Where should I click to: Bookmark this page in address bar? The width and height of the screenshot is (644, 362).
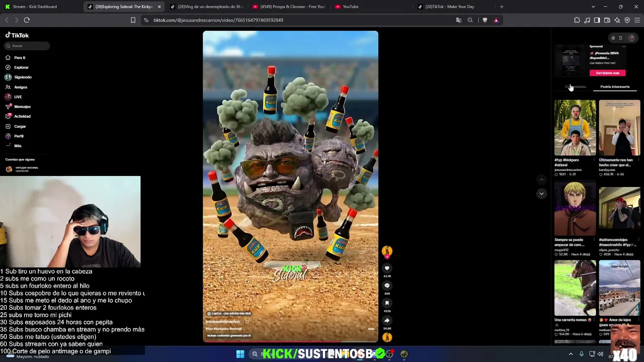(133, 20)
